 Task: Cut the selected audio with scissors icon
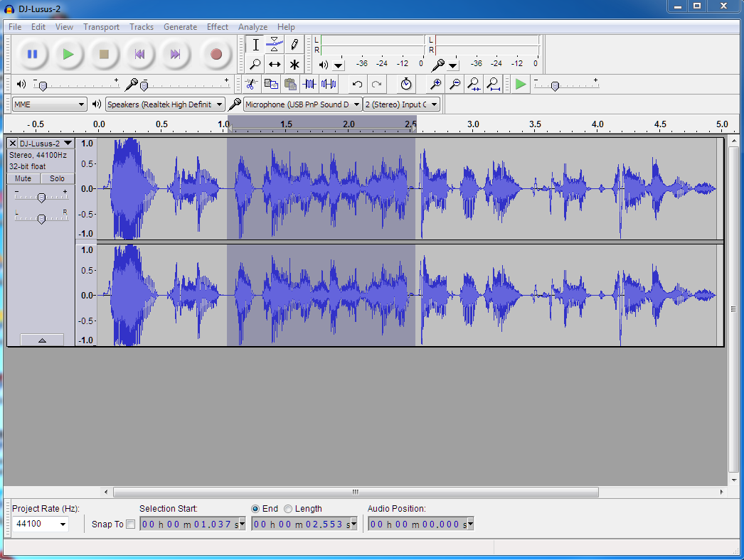coord(251,84)
